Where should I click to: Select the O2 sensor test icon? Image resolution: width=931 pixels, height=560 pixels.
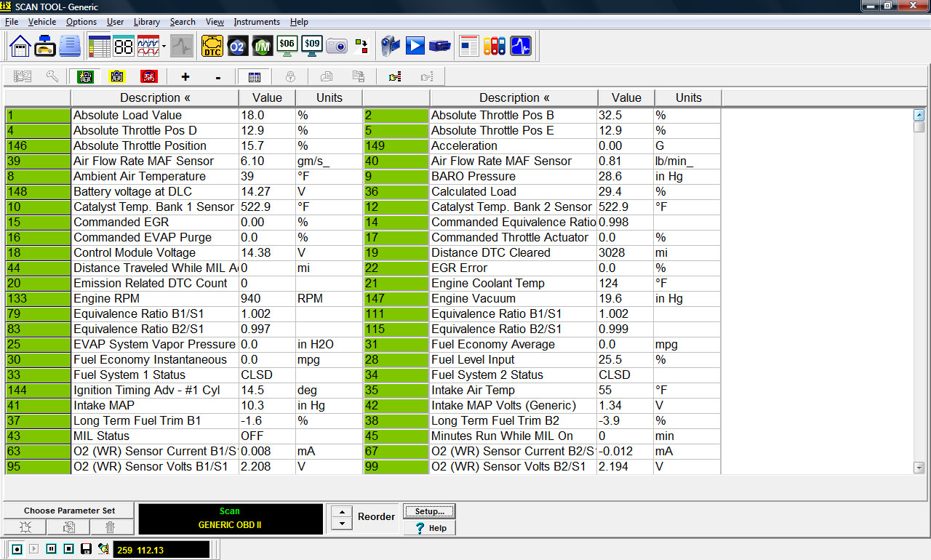pos(237,45)
